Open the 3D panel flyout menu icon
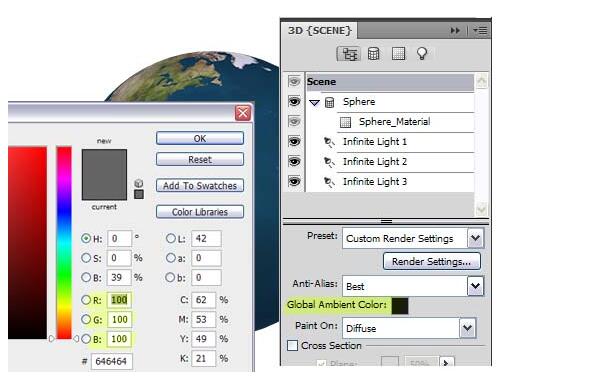592x379 pixels. coord(481,30)
